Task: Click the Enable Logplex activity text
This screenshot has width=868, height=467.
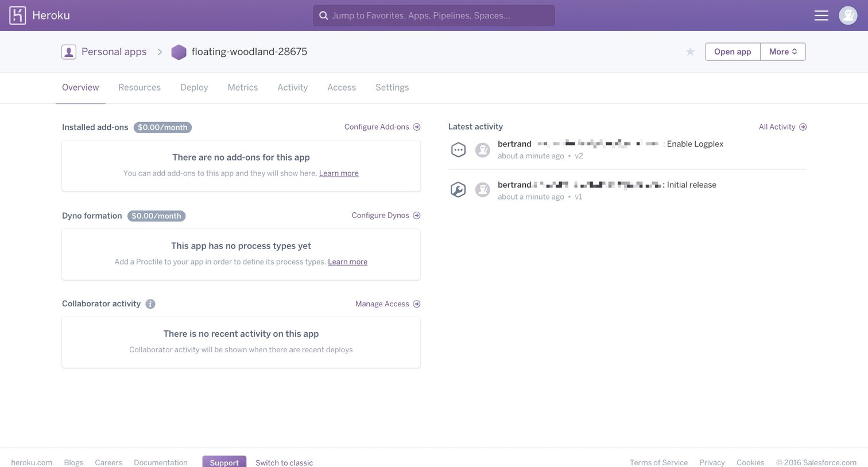Action: click(695, 144)
